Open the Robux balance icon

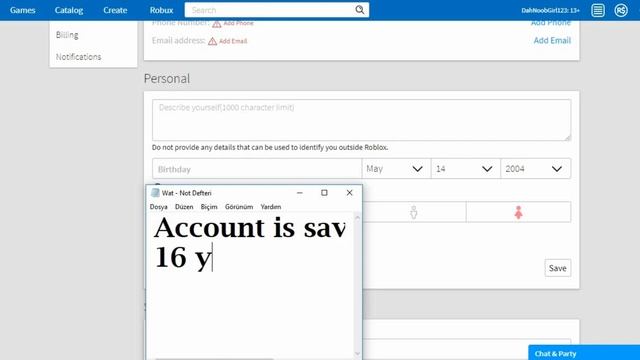point(621,10)
